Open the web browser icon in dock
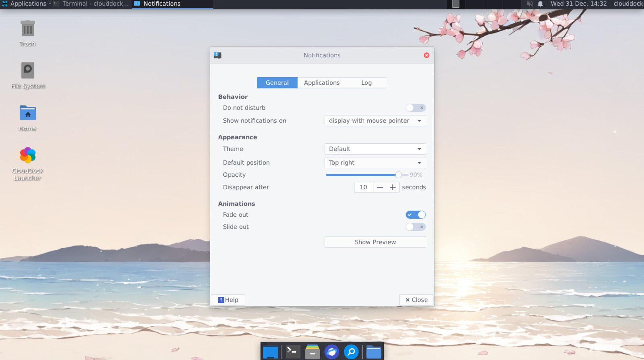The image size is (644, 360). coord(331,352)
